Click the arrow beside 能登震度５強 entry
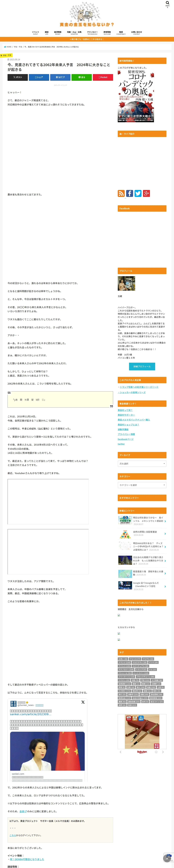 click(x=165, y=573)
